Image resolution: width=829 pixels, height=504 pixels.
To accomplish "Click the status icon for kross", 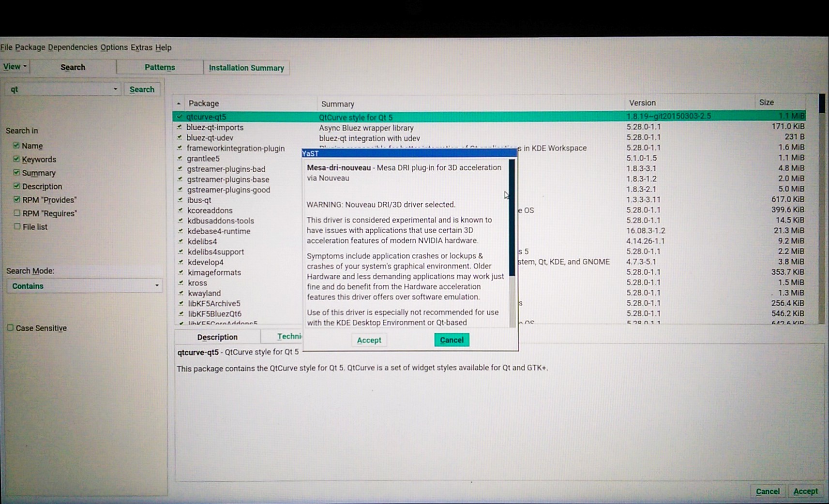I will (181, 282).
